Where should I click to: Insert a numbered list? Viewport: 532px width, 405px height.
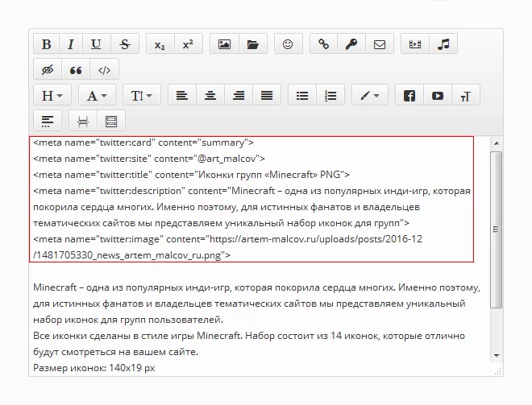(x=330, y=96)
